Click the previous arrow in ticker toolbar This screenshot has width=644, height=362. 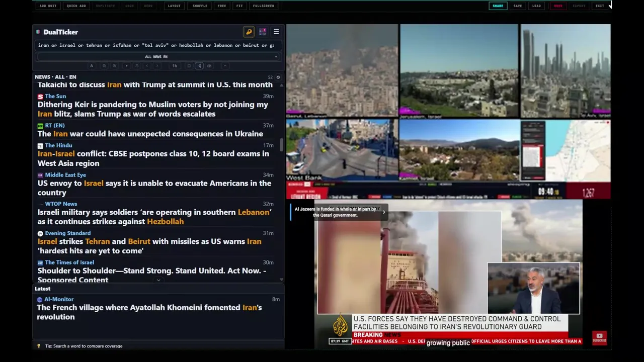tap(147, 66)
